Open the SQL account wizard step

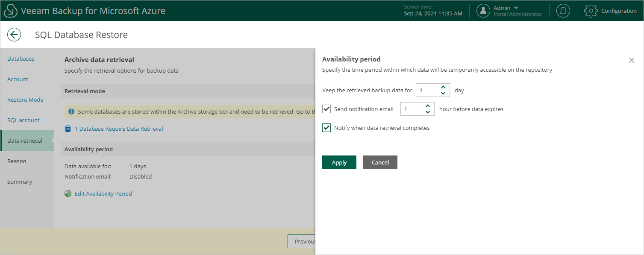(x=24, y=120)
